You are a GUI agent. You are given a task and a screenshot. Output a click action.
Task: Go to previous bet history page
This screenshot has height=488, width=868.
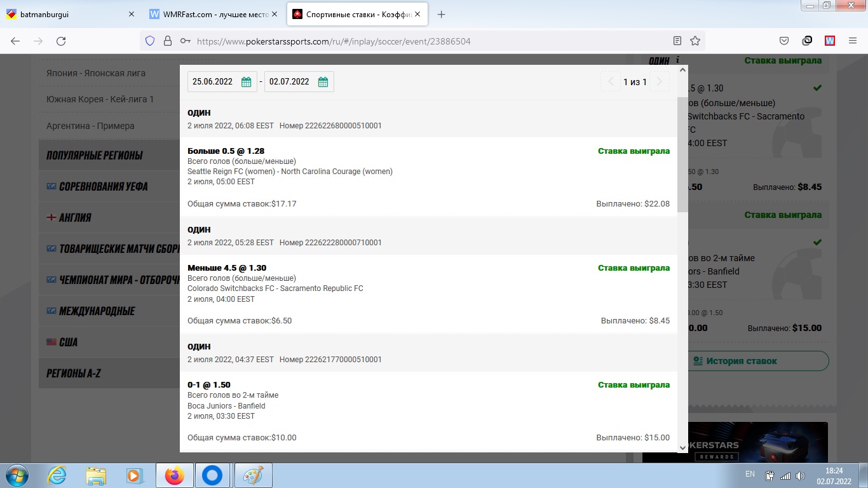point(611,82)
